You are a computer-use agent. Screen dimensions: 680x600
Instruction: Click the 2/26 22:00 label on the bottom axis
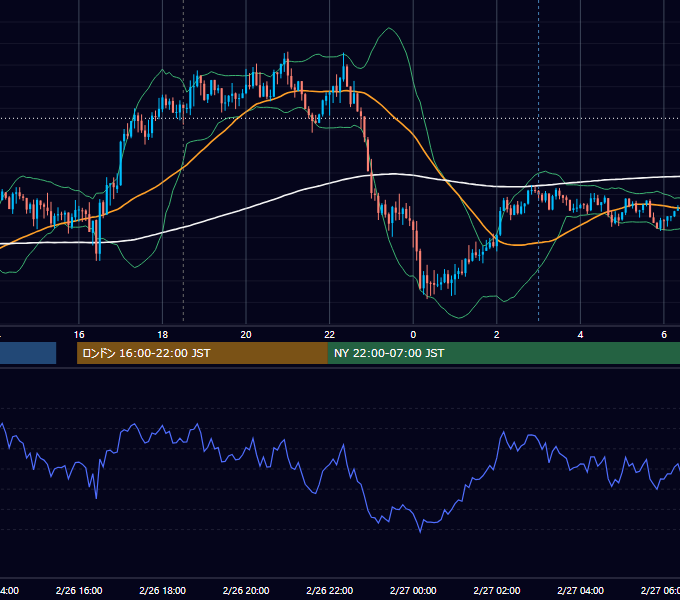(330, 590)
